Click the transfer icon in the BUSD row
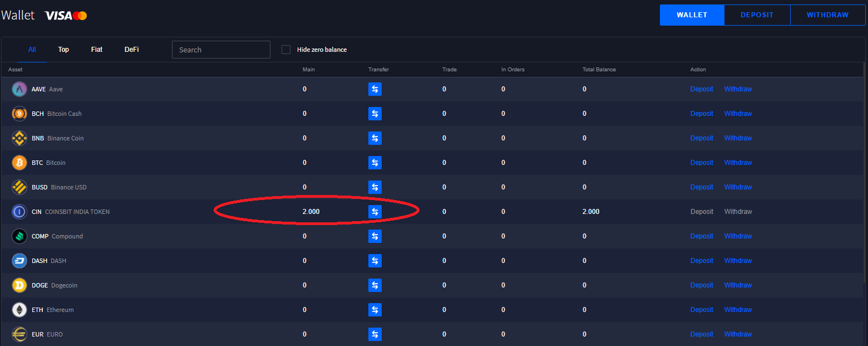Screen dimensions: 868x346 point(375,187)
